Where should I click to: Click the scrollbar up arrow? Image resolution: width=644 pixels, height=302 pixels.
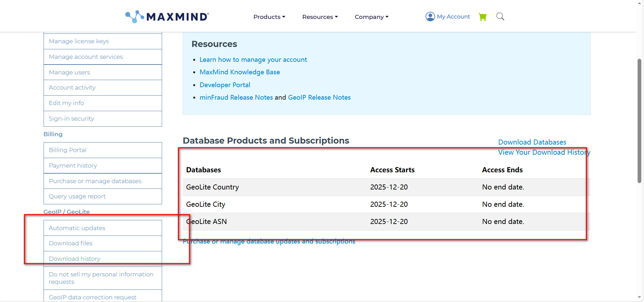pyautogui.click(x=639, y=3)
